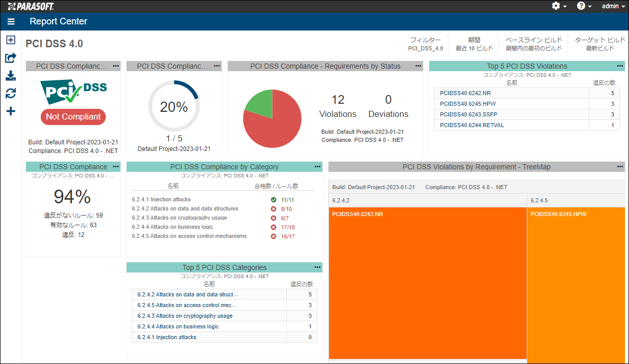The image size is (629, 364).
Task: Open options menu of percentage gauge widget
Action: click(x=217, y=66)
